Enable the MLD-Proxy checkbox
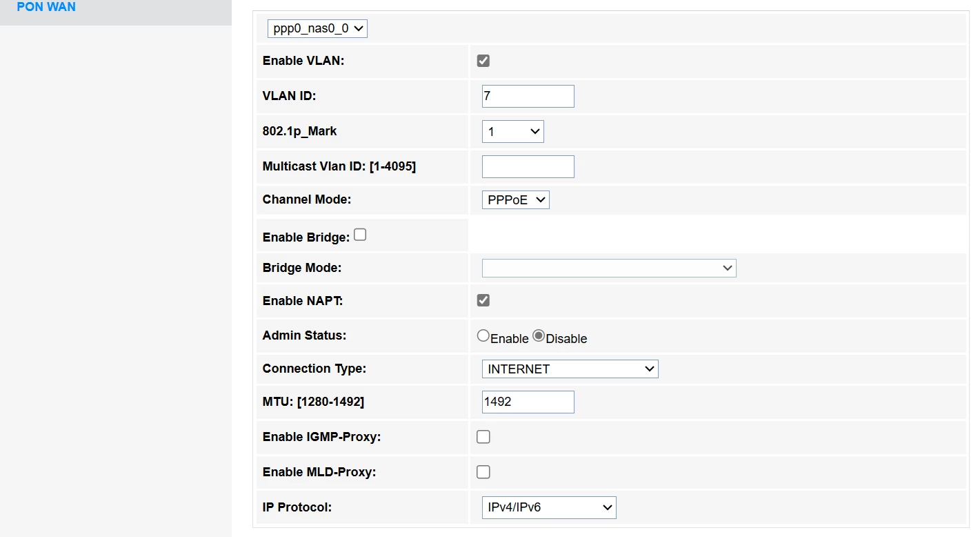Image resolution: width=980 pixels, height=537 pixels. click(483, 472)
